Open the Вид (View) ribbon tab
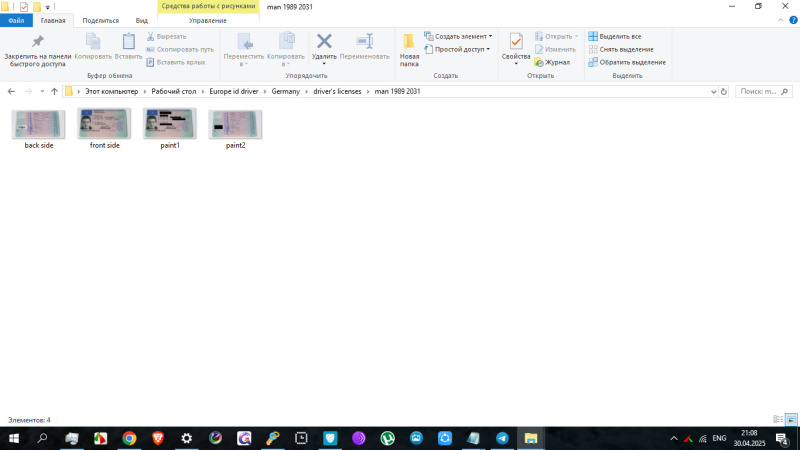The width and height of the screenshot is (800, 450). pyautogui.click(x=142, y=20)
